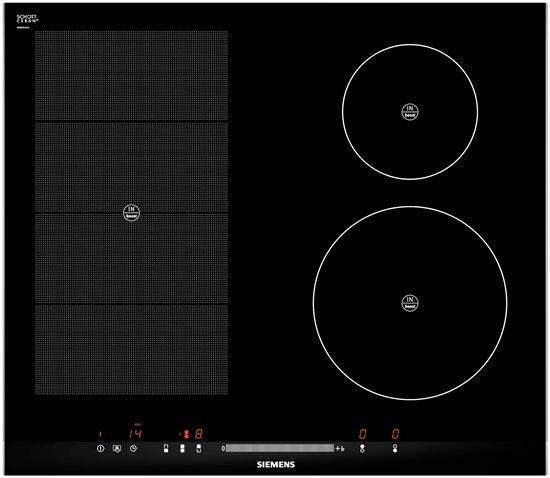
Task: Select the combined flex zone selector symbol
Action: pos(182,448)
